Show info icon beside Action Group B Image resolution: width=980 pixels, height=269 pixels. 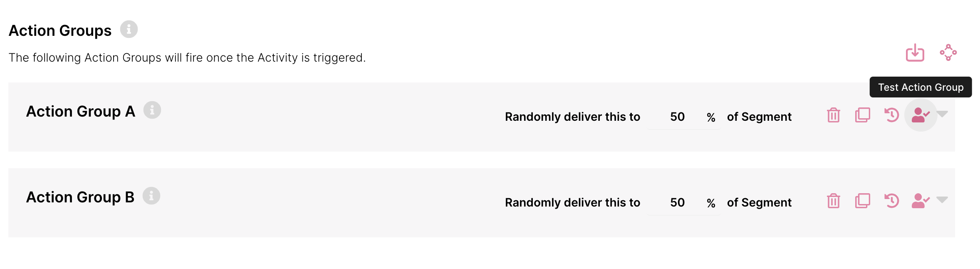pos(151,196)
